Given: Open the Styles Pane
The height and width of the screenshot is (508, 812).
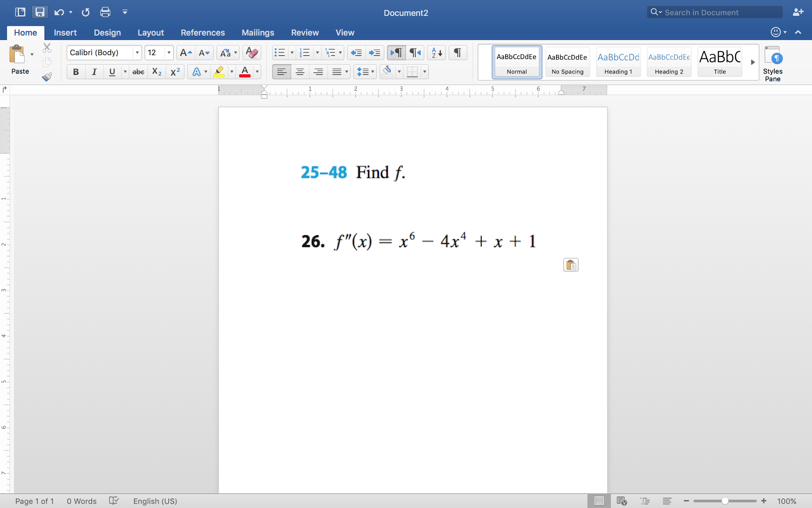Looking at the screenshot, I should pyautogui.click(x=773, y=64).
